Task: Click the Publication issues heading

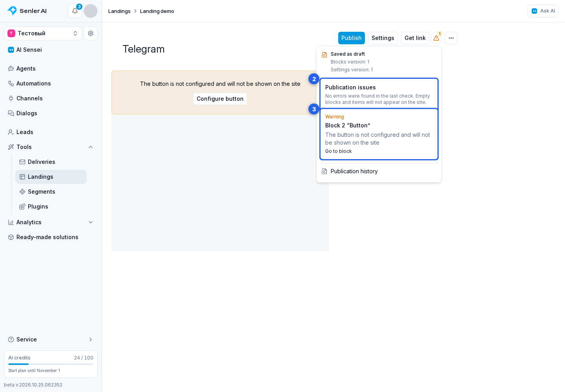Action: click(350, 87)
